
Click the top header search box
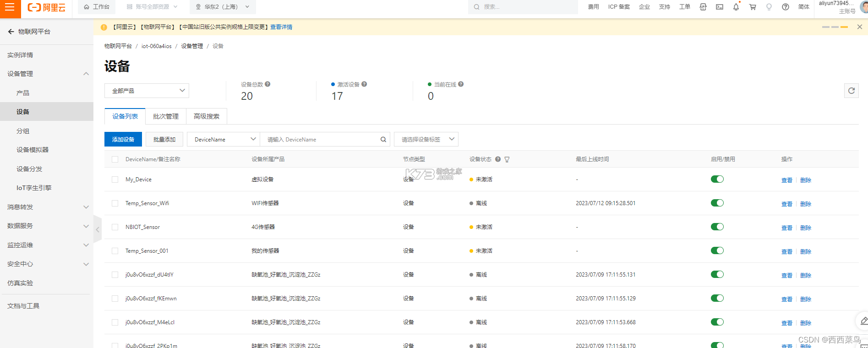[x=523, y=7]
